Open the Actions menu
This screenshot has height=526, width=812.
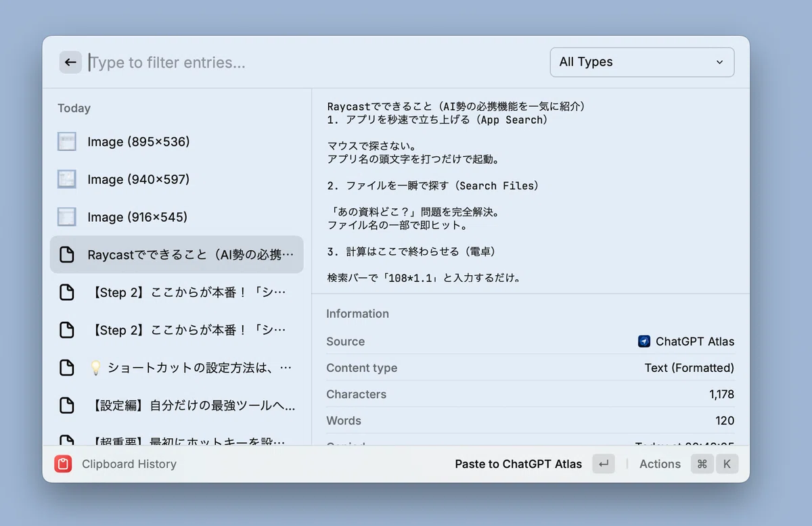coord(660,464)
